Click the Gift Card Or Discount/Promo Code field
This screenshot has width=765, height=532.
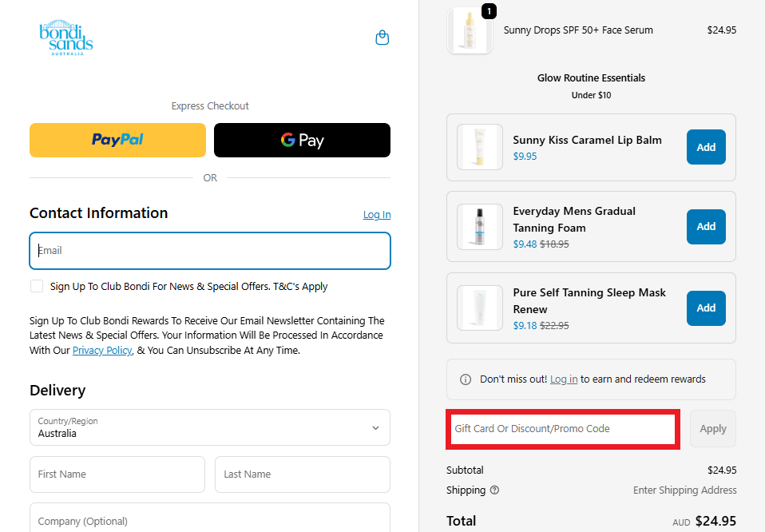[x=563, y=428]
